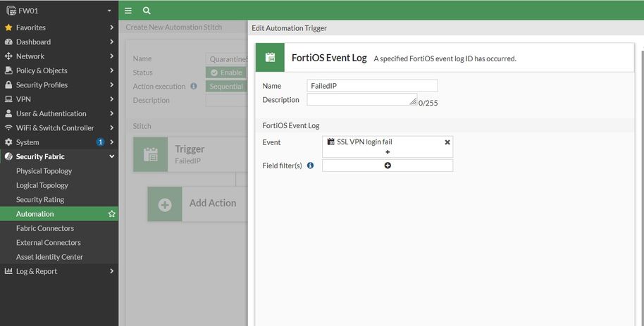This screenshot has height=326, width=644.
Task: Click the System gear icon
Action: coord(8,142)
